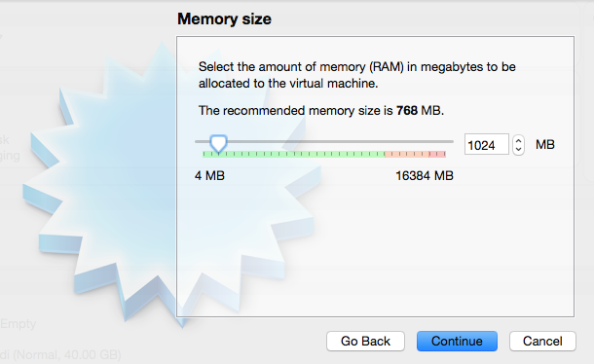Click the MB unit label beside stepper
The height and width of the screenshot is (364, 594).
pyautogui.click(x=545, y=144)
